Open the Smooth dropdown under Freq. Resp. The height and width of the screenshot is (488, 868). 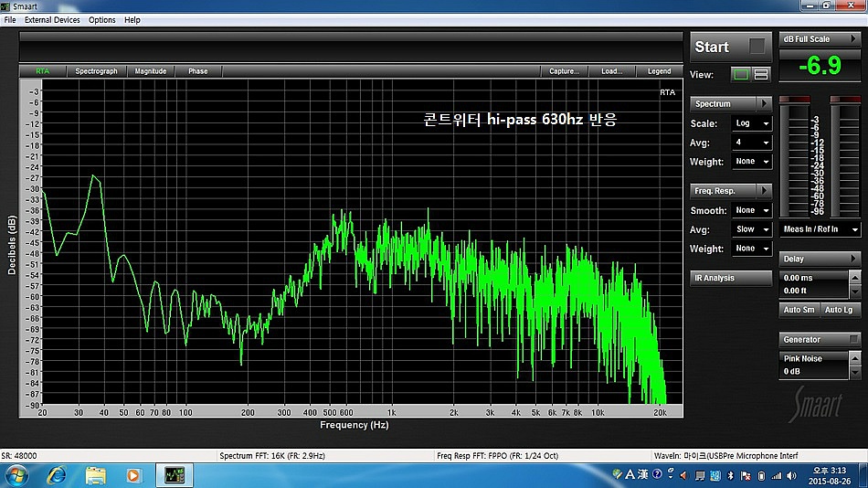[x=752, y=210]
